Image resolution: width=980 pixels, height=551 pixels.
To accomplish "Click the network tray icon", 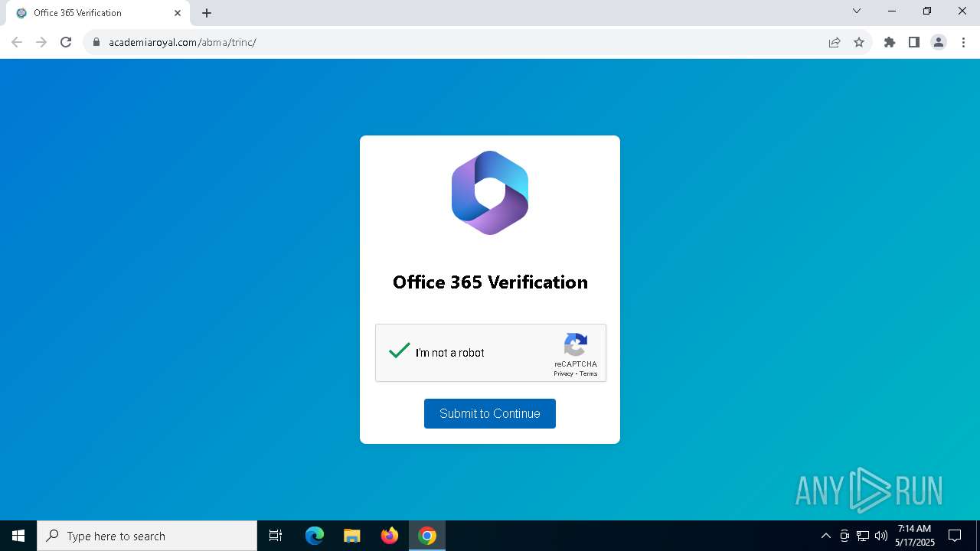I will tap(863, 536).
